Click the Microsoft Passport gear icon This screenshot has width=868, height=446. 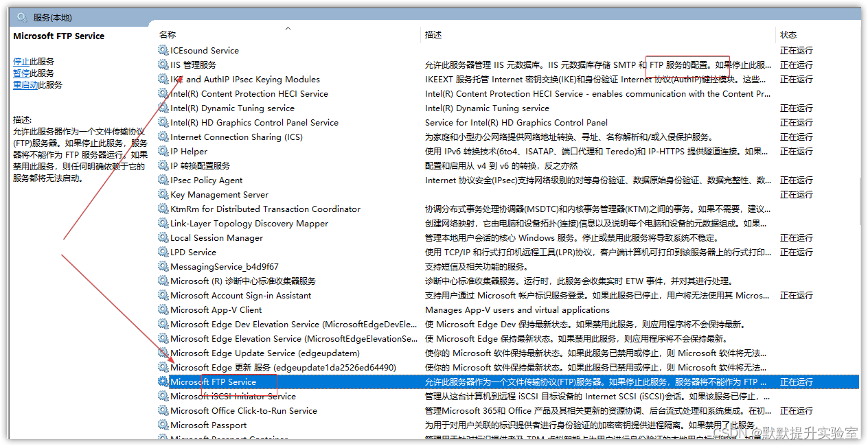click(x=163, y=425)
